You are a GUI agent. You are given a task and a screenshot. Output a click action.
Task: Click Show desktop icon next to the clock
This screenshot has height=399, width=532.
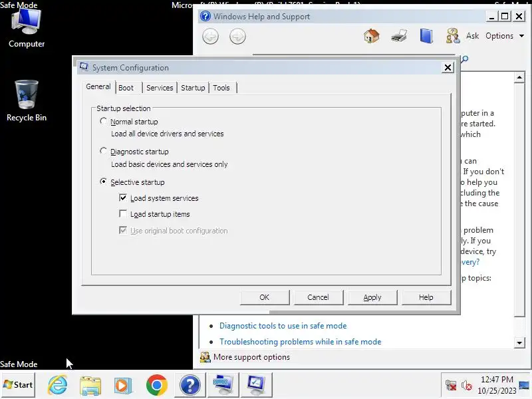pos(525,385)
